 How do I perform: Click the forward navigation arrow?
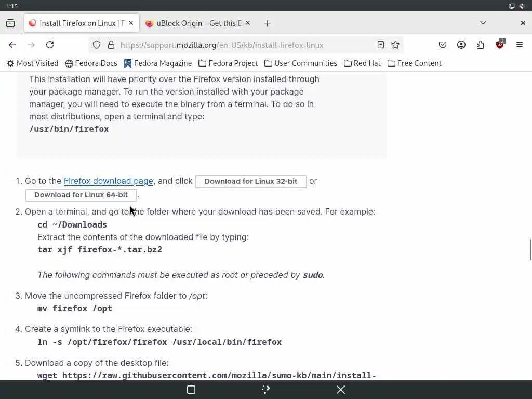31,45
